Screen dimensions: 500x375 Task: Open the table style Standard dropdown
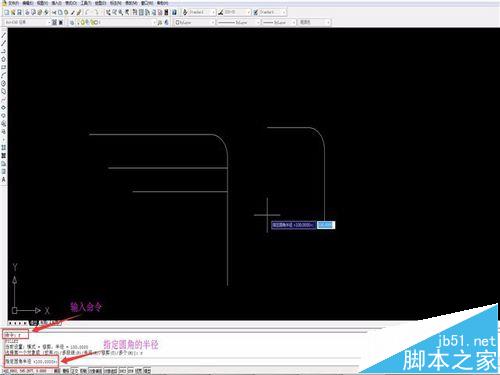tap(273, 12)
